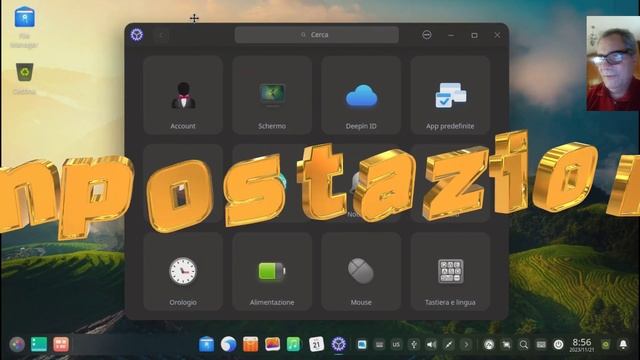Open the Deepin ID cloud tile
This screenshot has height=360, width=640.
(361, 95)
